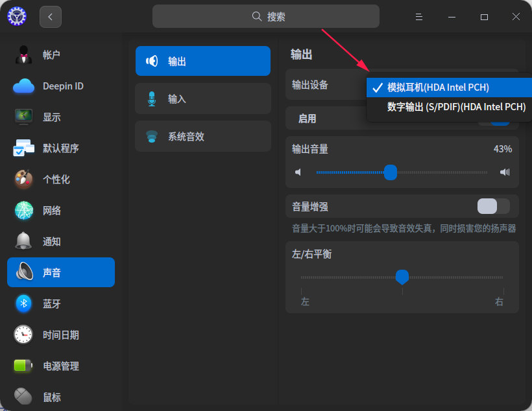
Task: Open 电源管理 battery icon
Action: [23, 366]
